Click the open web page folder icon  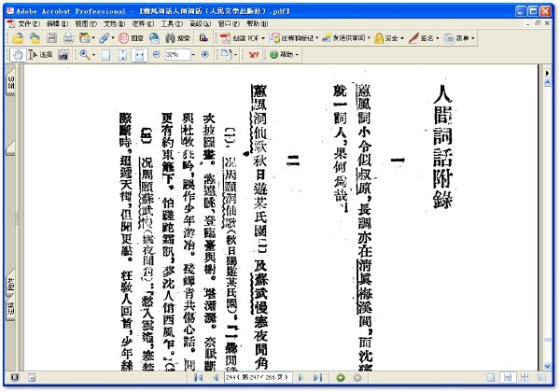click(x=35, y=38)
